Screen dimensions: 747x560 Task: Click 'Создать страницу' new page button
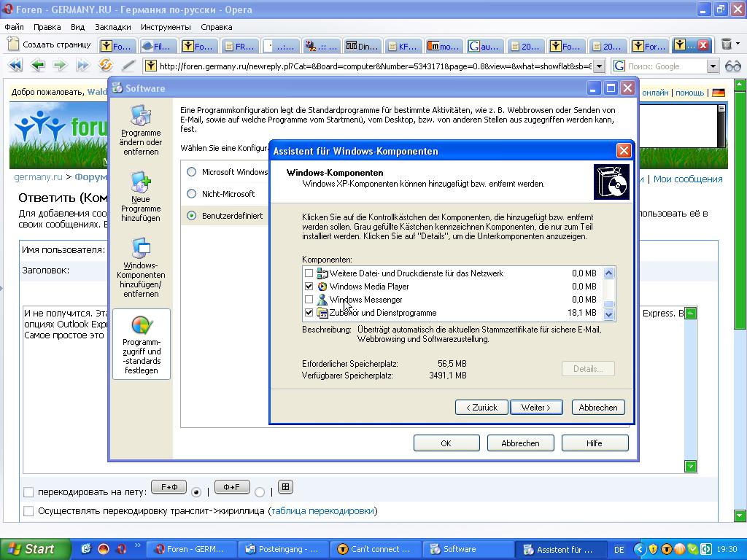coord(49,44)
